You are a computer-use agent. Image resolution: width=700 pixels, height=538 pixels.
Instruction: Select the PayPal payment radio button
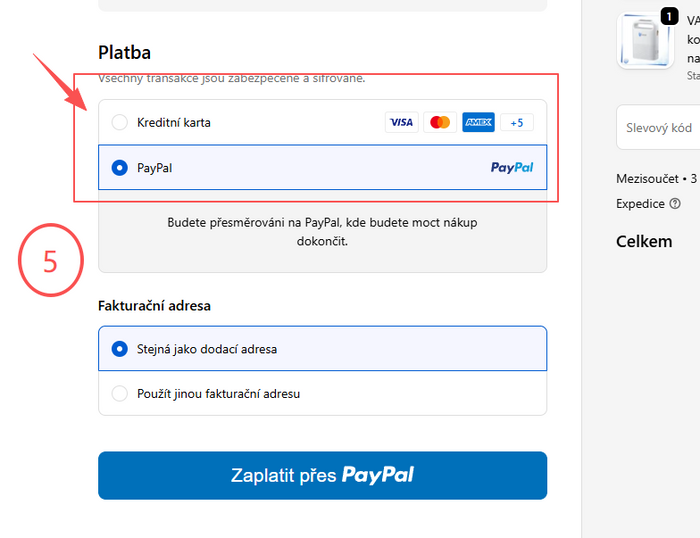click(120, 168)
